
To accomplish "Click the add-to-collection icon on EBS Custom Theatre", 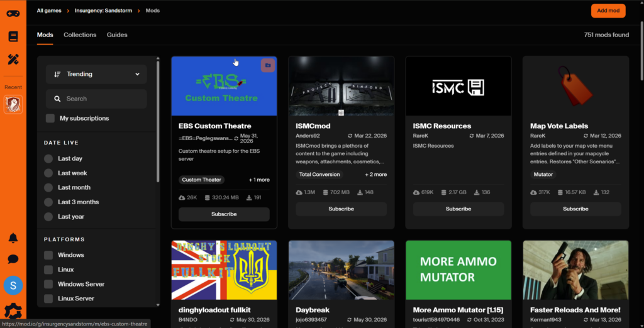I will (x=268, y=65).
